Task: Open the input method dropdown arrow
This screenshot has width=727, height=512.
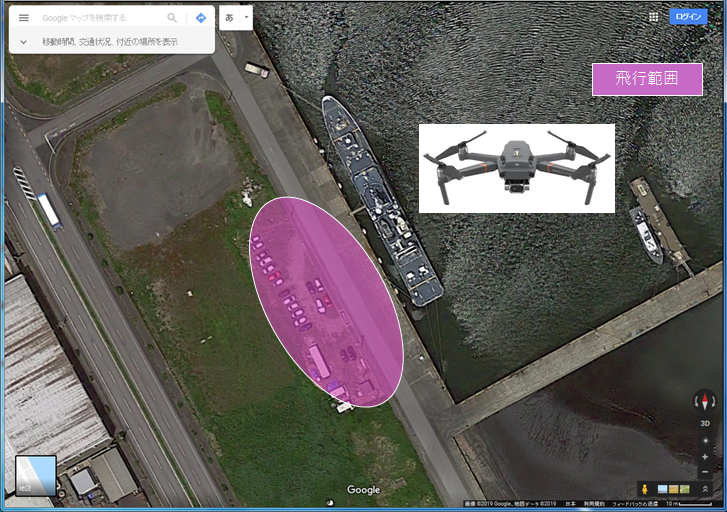Action: pyautogui.click(x=246, y=18)
